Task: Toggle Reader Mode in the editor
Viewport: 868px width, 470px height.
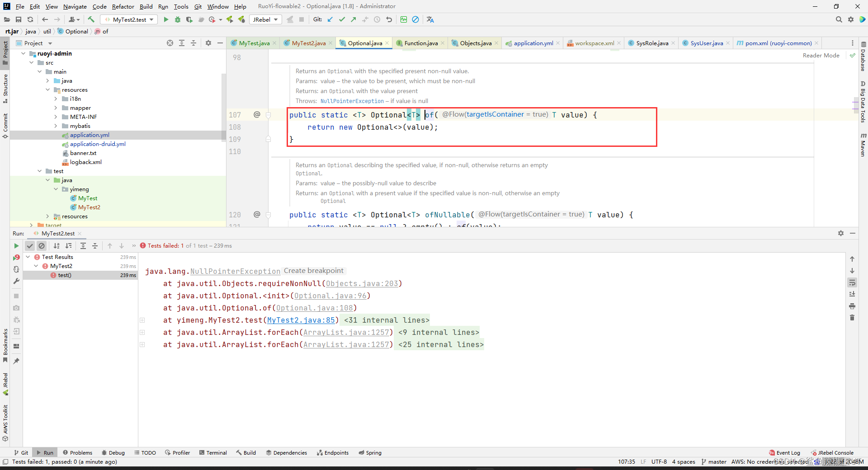Action: [821, 55]
